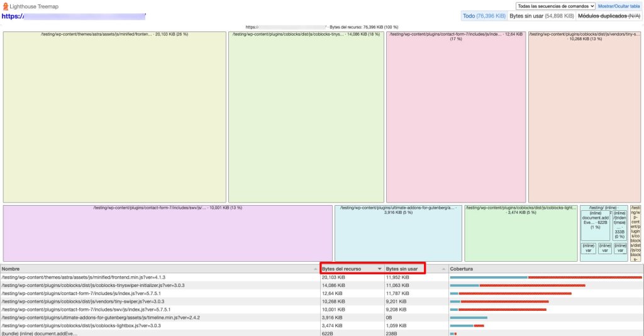This screenshot has height=336, width=644.
Task: Select the Módulos duplicados (N/A) view
Action: coord(609,16)
